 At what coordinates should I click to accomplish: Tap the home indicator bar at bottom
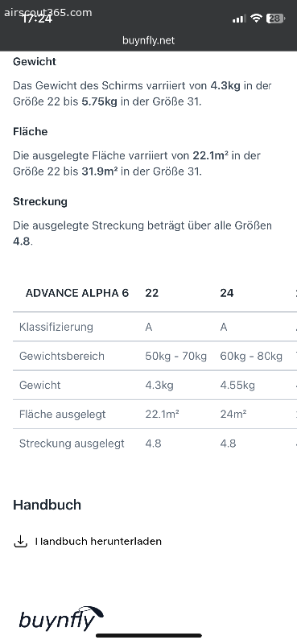tap(149, 636)
